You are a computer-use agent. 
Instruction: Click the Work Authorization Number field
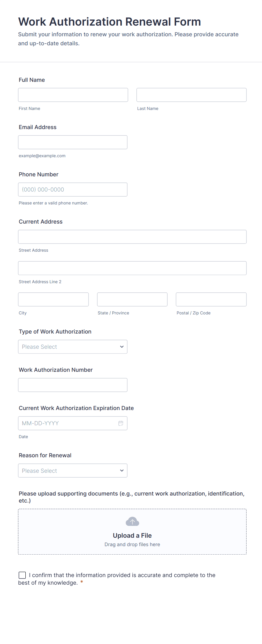coord(73,385)
